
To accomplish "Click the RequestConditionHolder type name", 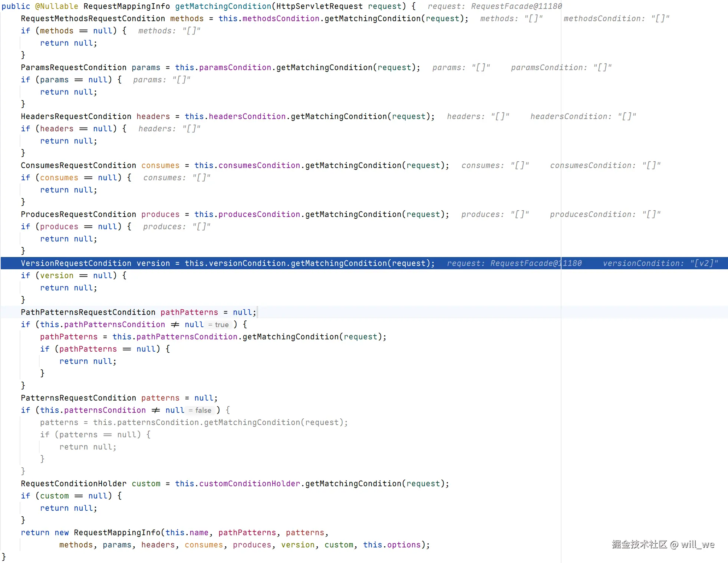I will [x=73, y=484].
